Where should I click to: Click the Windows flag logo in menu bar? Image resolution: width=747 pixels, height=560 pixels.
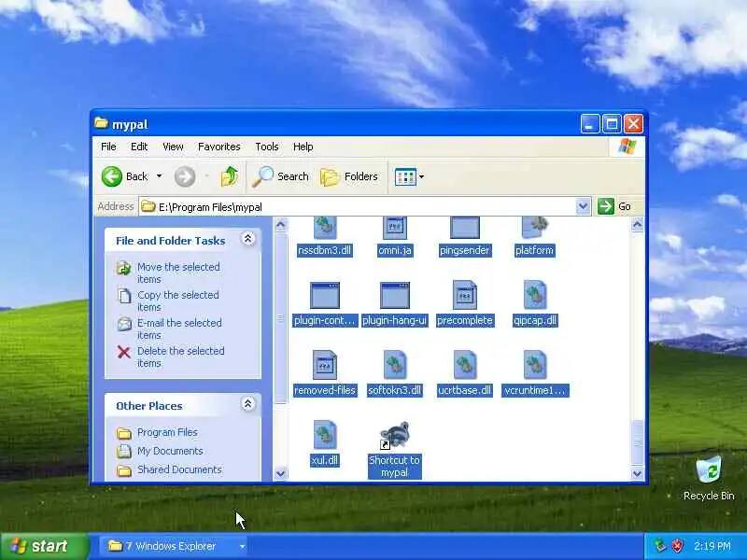click(x=627, y=147)
